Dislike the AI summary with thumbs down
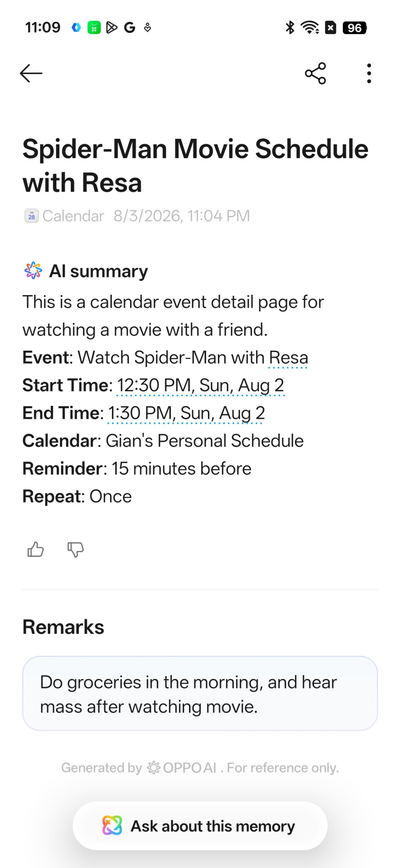Screen dimensions: 400x868 coord(75,549)
